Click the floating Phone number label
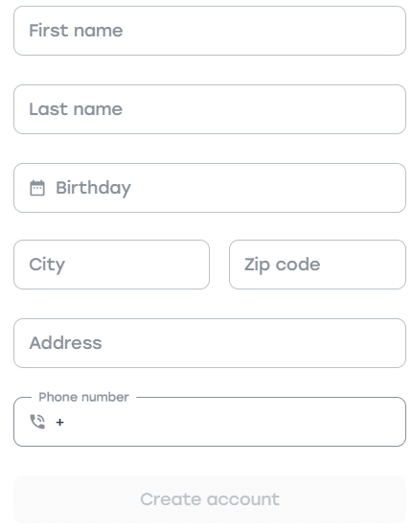Screen dimensions: 412x532 [83, 397]
